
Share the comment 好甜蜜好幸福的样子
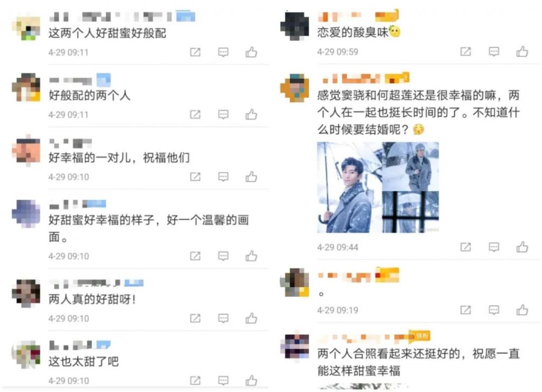pos(195,256)
